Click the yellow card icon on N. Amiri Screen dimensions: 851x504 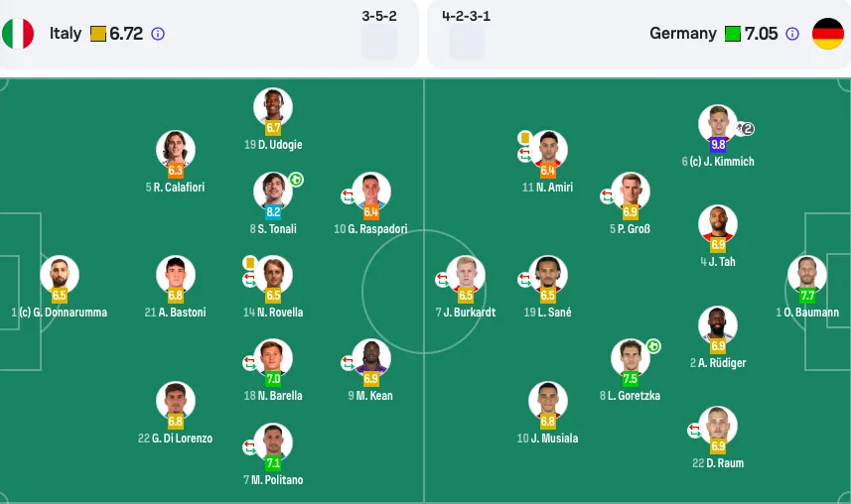pos(525,138)
